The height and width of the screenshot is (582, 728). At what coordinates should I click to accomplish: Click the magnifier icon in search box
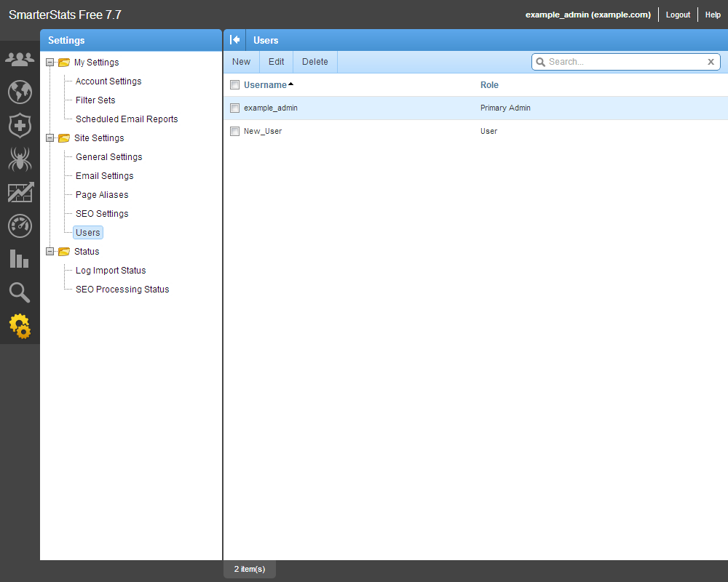tap(540, 62)
